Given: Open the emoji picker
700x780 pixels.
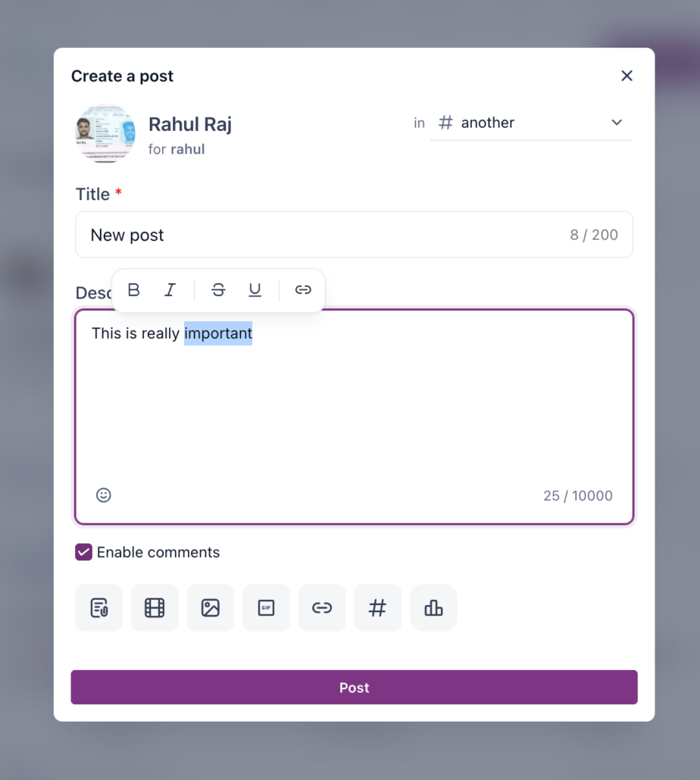Looking at the screenshot, I should (104, 495).
